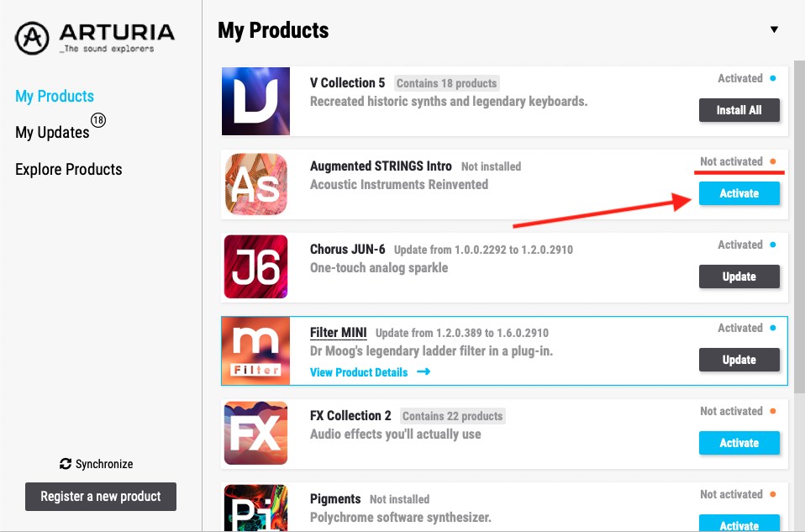
Task: Click 'Recreated historic synths' description text
Action: pyautogui.click(x=449, y=101)
